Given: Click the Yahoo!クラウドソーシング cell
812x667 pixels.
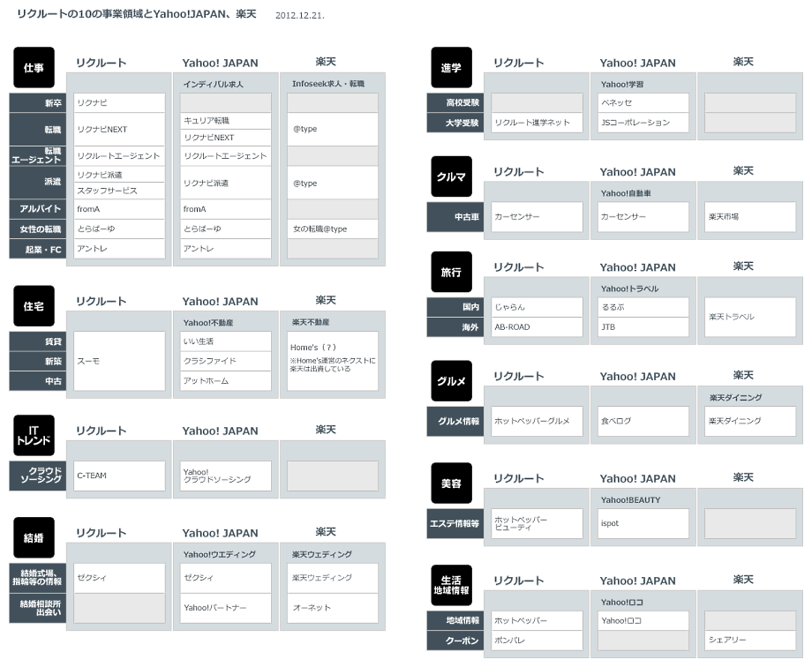Looking at the screenshot, I should (226, 476).
